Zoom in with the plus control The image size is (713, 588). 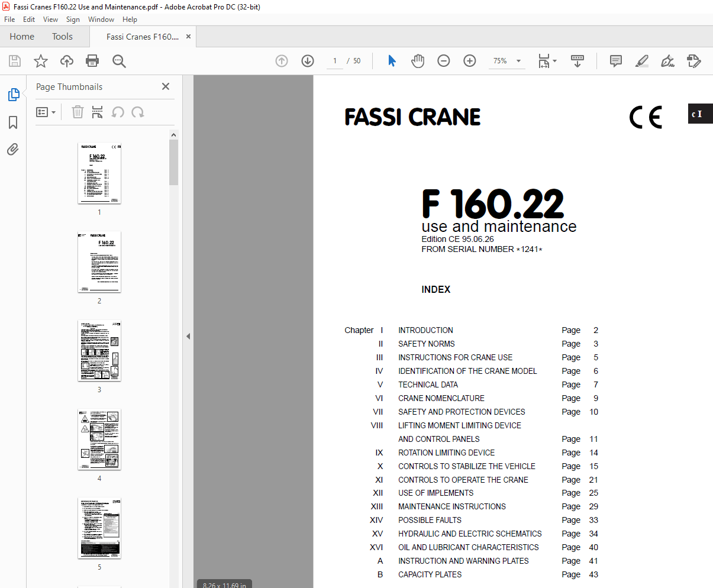[469, 61]
